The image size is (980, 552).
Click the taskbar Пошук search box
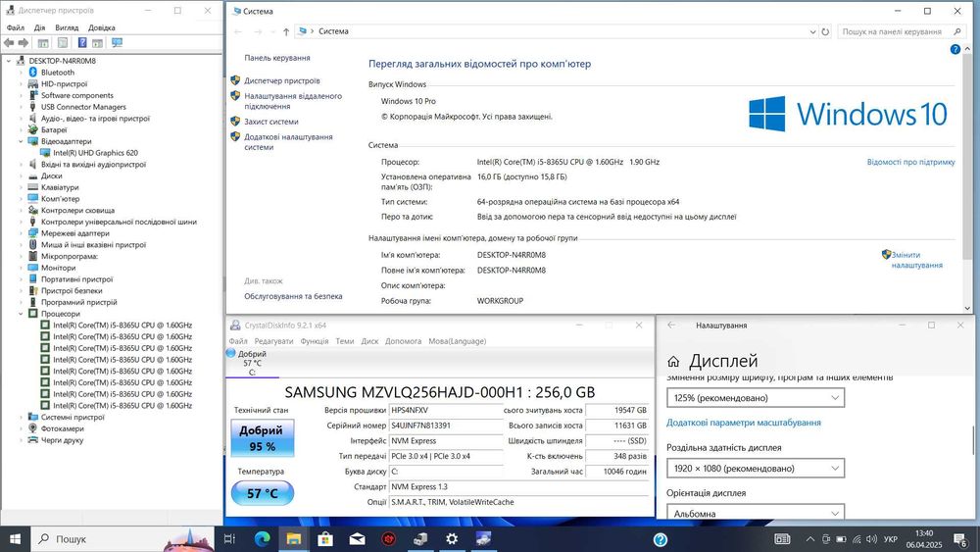click(122, 539)
